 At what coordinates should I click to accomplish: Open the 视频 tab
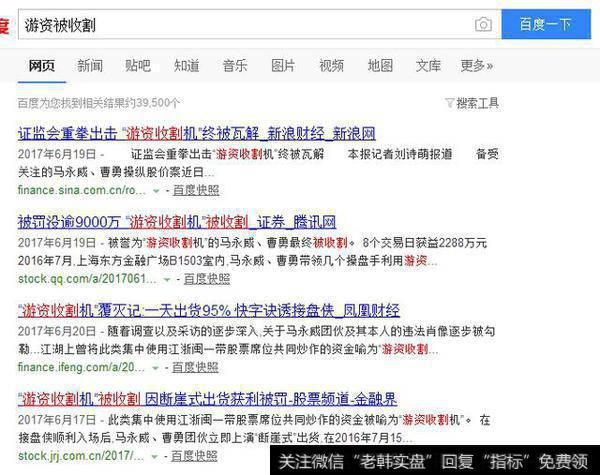point(331,65)
